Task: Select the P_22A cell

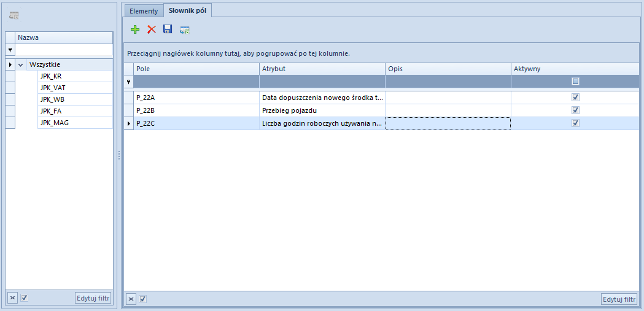Action: [x=196, y=98]
